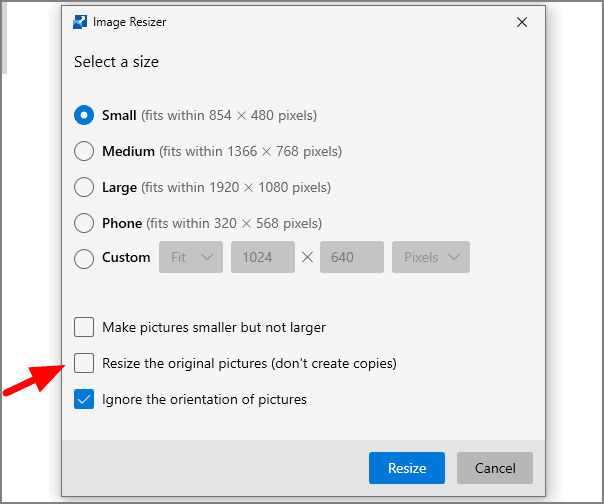Click the Image Resizer app icon in title bar
This screenshot has height=504, width=604.
pos(80,22)
